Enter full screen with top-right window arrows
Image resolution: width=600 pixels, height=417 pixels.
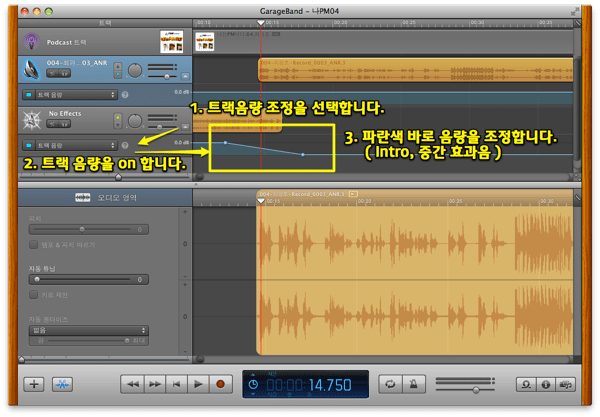[x=575, y=11]
